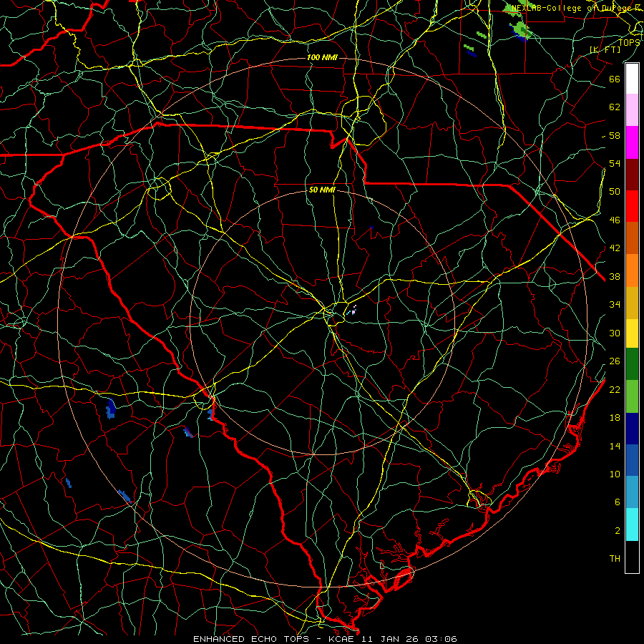Click the '18' scale value
Screen dimensions: 644x644
pyautogui.click(x=615, y=418)
